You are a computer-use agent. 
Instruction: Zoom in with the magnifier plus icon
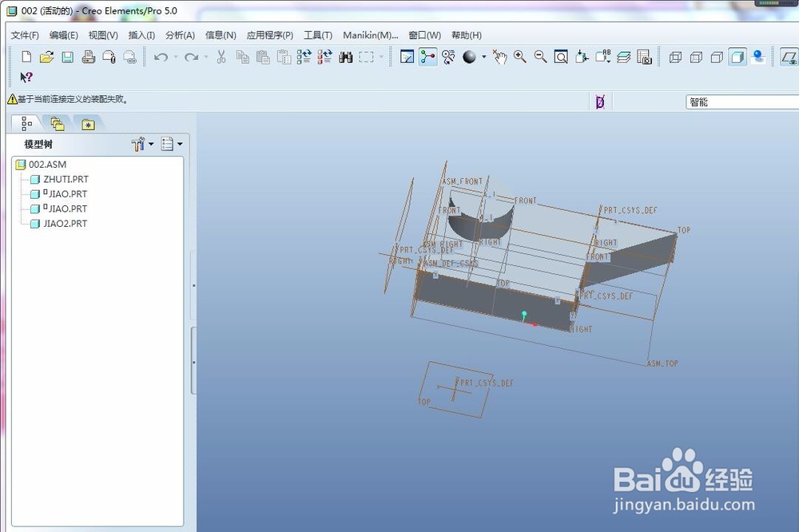[x=520, y=57]
